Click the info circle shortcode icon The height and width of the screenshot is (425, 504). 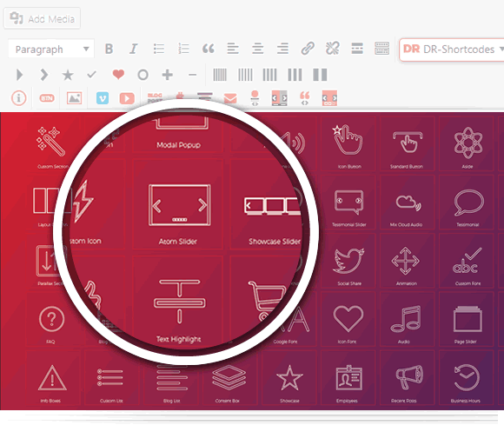(18, 97)
